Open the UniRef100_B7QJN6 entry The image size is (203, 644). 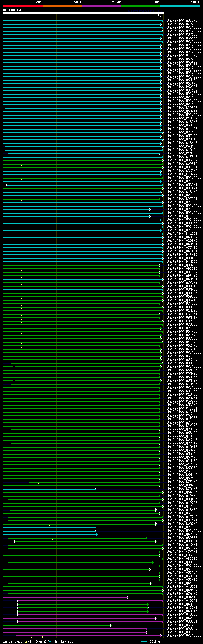(x=182, y=489)
